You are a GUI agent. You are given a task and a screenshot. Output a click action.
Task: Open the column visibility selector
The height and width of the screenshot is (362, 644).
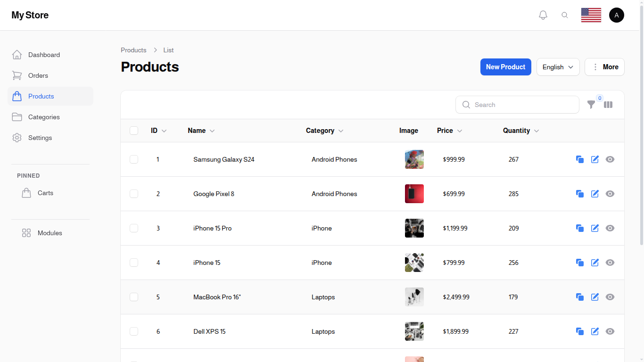click(608, 105)
